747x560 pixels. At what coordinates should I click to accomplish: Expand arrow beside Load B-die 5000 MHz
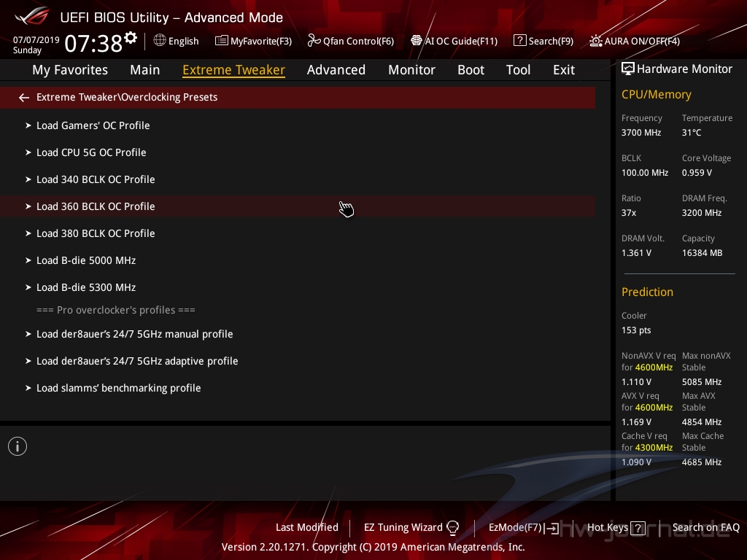[x=28, y=260]
